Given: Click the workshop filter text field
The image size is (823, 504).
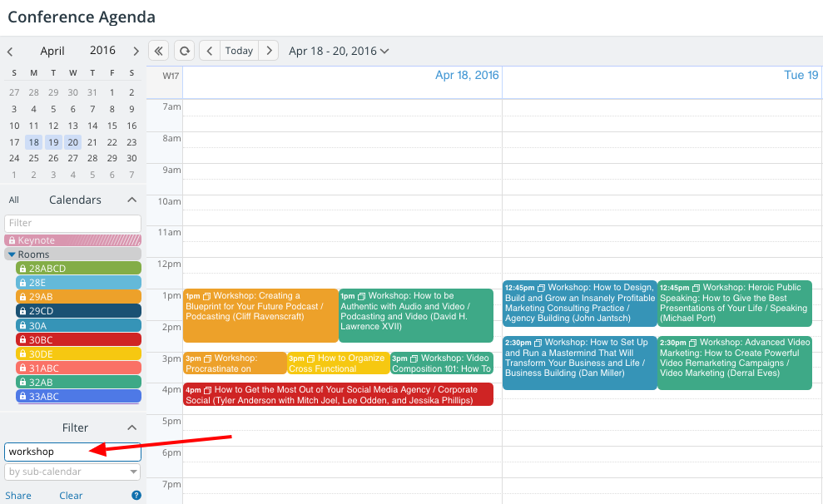Looking at the screenshot, I should (73, 452).
